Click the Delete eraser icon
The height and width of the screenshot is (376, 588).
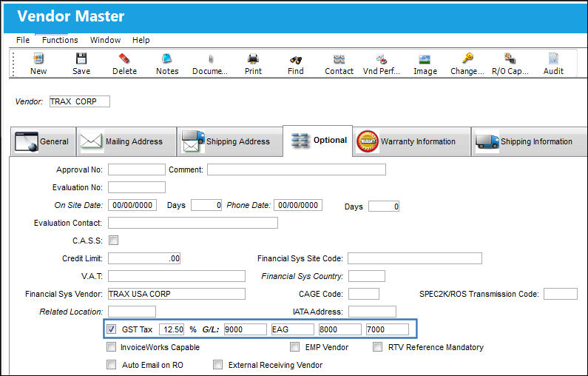tap(124, 58)
